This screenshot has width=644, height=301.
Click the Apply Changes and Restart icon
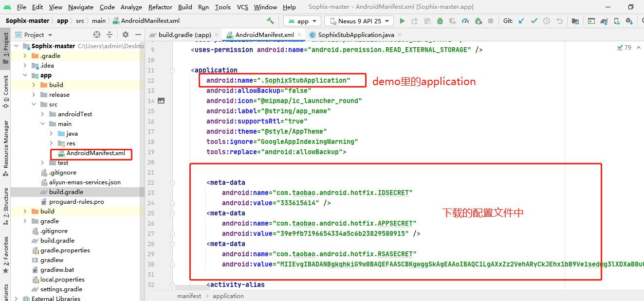tap(415, 21)
